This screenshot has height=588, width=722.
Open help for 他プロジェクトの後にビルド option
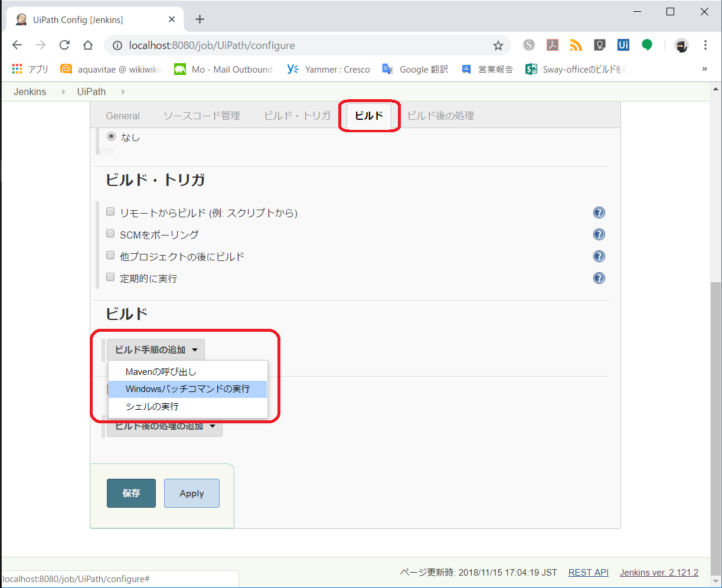click(599, 256)
